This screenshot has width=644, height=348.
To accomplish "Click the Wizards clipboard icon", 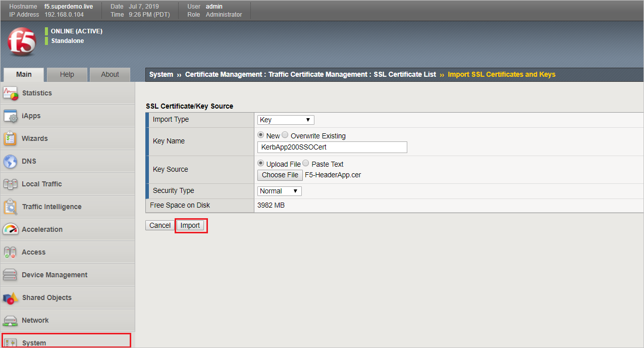I will (x=11, y=138).
